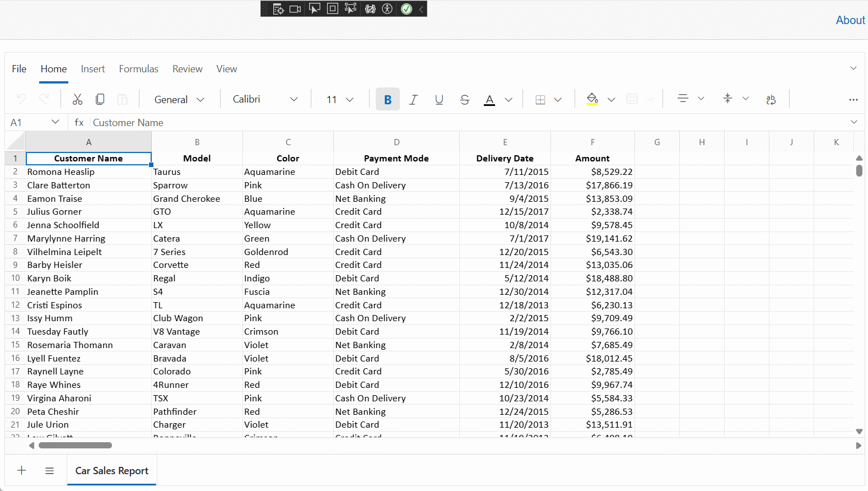Click the vertical align icon

click(x=727, y=99)
